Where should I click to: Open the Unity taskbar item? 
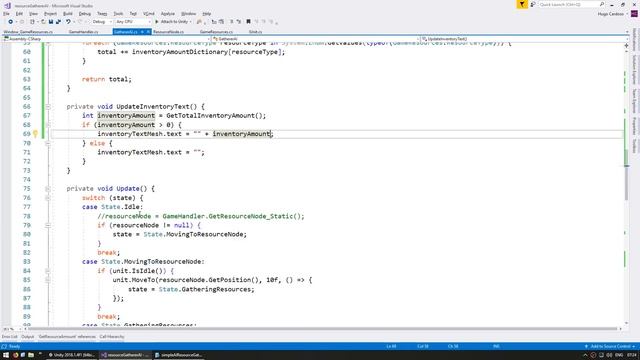(x=72, y=355)
